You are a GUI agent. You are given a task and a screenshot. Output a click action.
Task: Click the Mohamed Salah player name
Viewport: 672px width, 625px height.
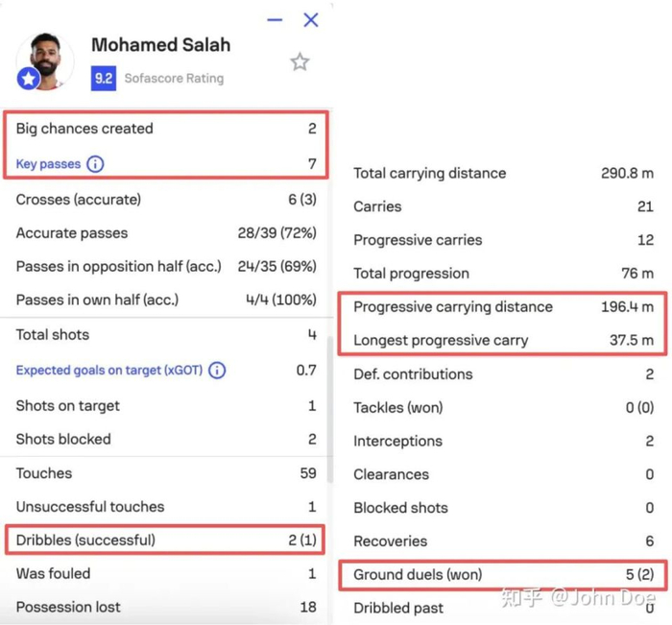pyautogui.click(x=160, y=44)
